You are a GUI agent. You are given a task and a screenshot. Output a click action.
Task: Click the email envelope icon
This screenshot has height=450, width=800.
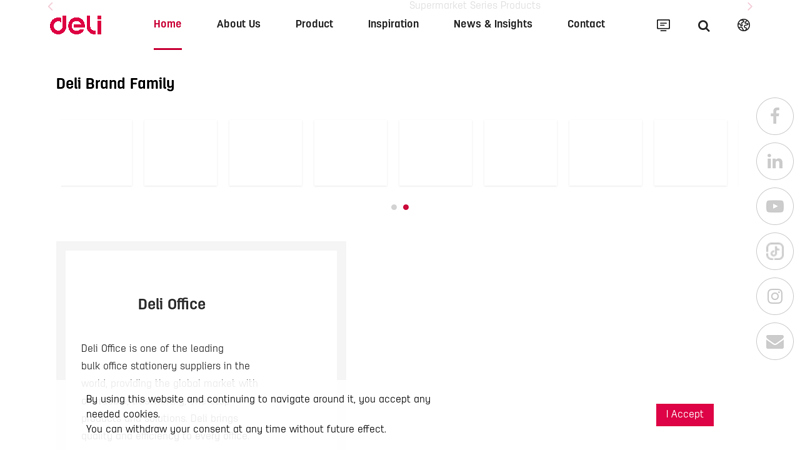pyautogui.click(x=774, y=341)
